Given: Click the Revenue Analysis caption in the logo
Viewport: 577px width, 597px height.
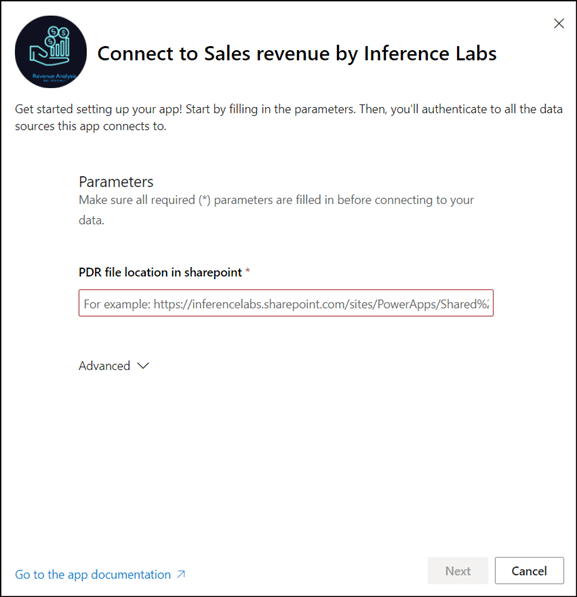Looking at the screenshot, I should click(x=54, y=77).
